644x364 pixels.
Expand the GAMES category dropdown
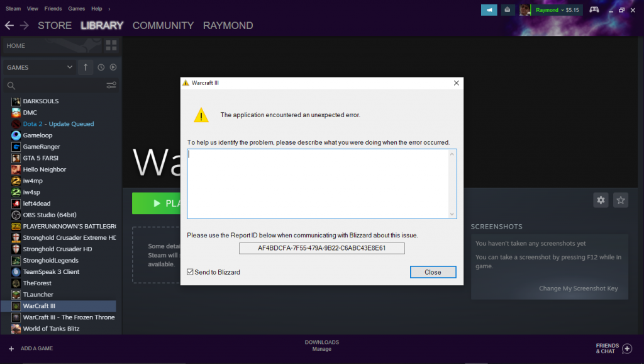[x=69, y=67]
